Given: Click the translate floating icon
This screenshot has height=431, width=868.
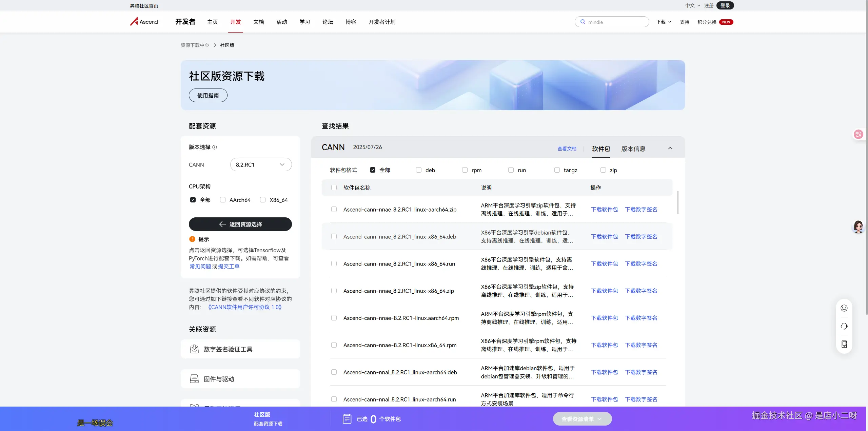Looking at the screenshot, I should click(858, 135).
